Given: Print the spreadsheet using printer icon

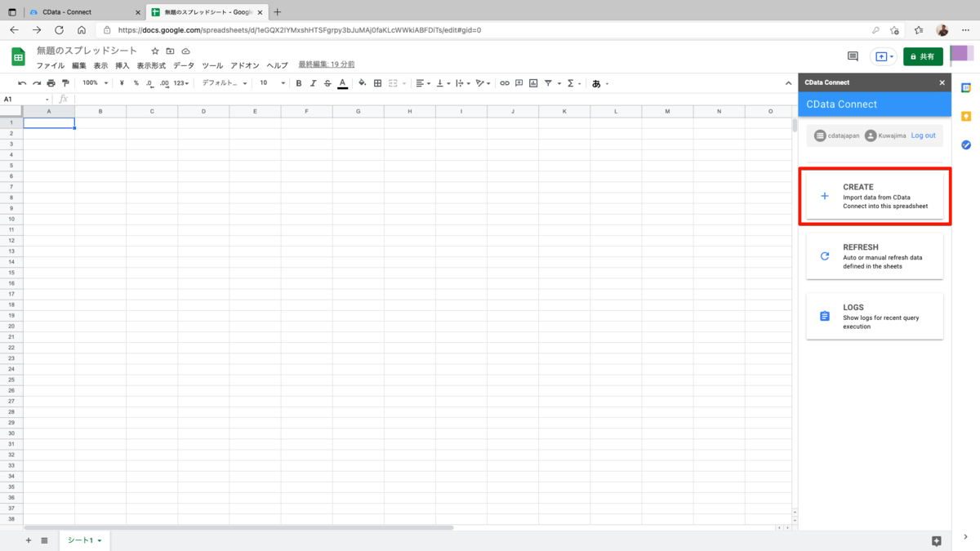Looking at the screenshot, I should click(51, 83).
